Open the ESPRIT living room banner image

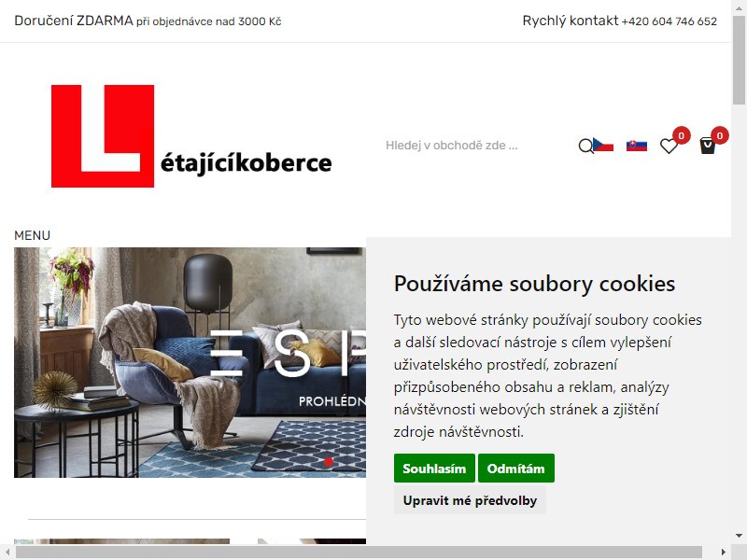point(190,362)
